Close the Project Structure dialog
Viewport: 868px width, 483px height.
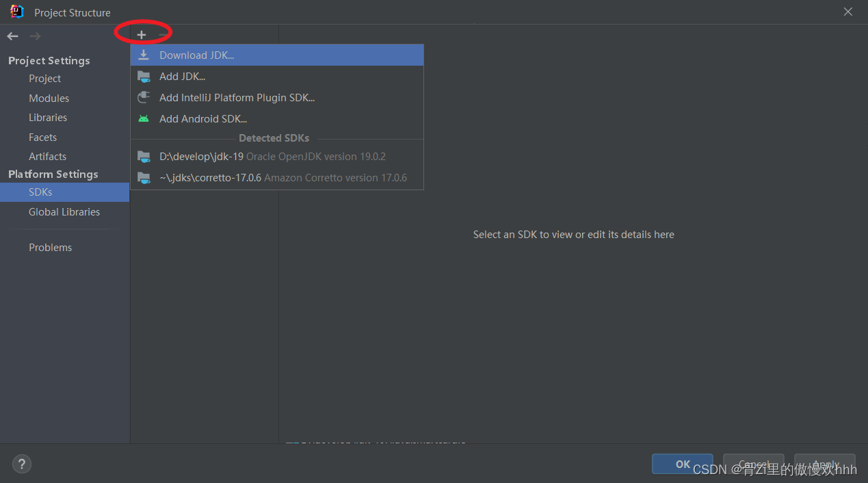tap(848, 12)
